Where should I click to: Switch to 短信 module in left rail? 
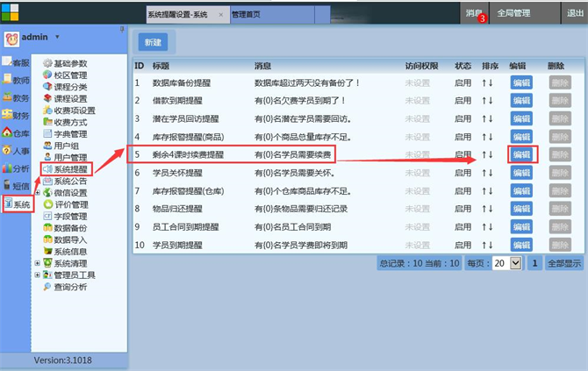click(x=16, y=186)
